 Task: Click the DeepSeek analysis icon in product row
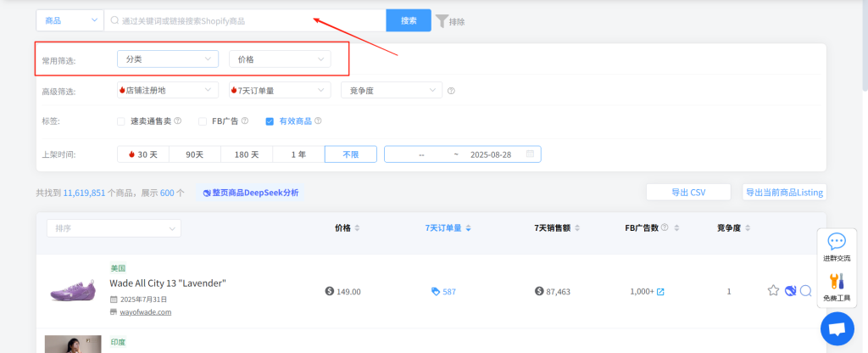pos(790,291)
